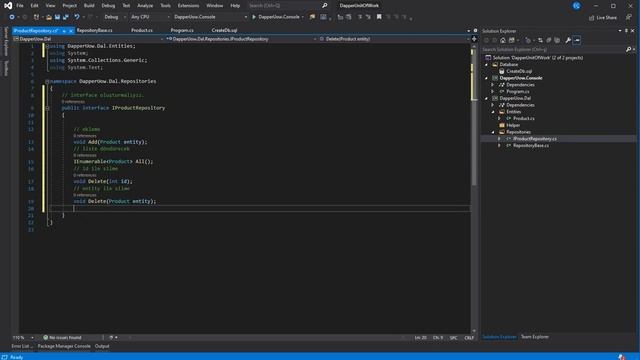Open the Debug menu
This screenshot has width=640, height=360.
[x=108, y=6]
